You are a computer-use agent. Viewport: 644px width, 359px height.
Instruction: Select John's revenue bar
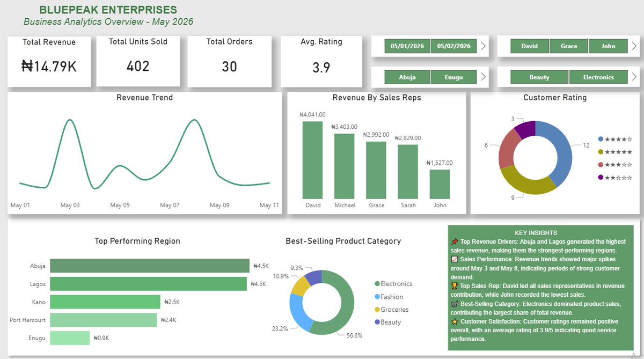coord(440,184)
